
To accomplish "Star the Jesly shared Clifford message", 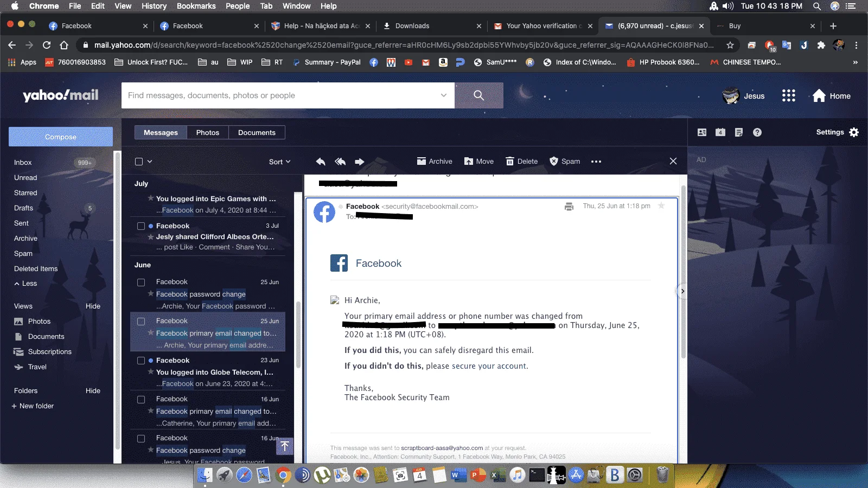I will [x=151, y=236].
